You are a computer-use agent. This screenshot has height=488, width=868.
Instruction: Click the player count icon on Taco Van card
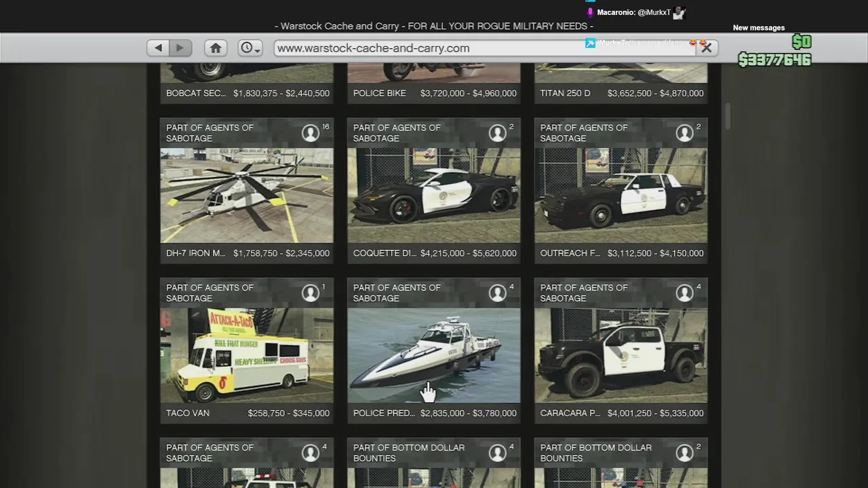point(311,293)
